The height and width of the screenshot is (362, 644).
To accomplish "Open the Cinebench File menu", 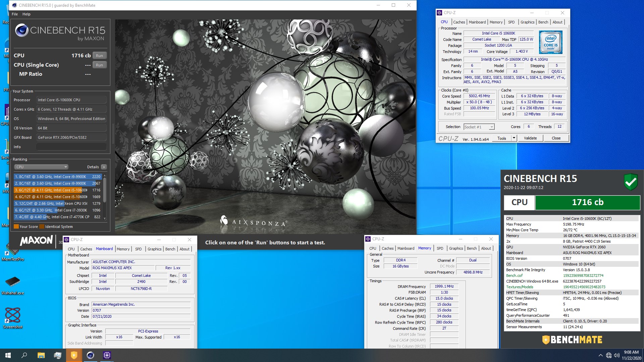I will [15, 14].
